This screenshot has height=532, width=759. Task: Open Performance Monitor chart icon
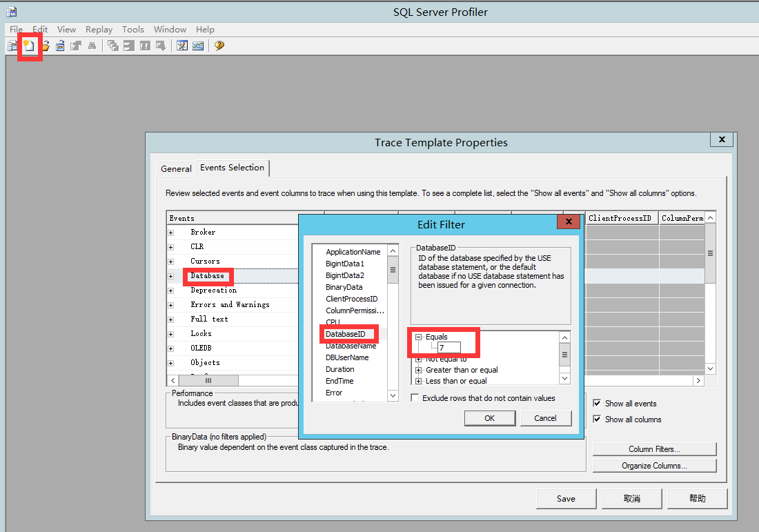198,46
